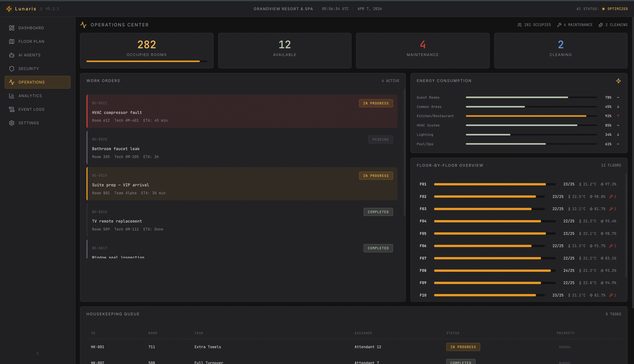634x364 pixels.
Task: Click the Lunaris lightning bolt logo
Action: point(9,9)
